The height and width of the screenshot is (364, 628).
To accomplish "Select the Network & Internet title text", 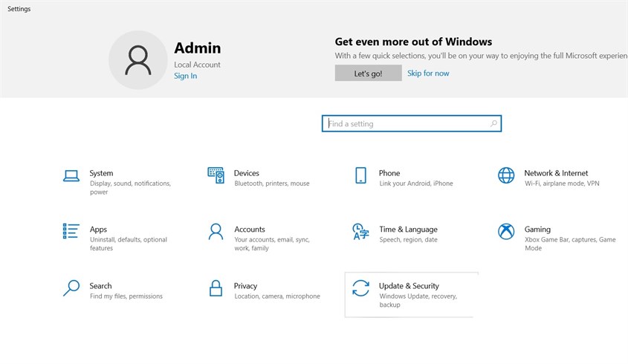I will [556, 173].
